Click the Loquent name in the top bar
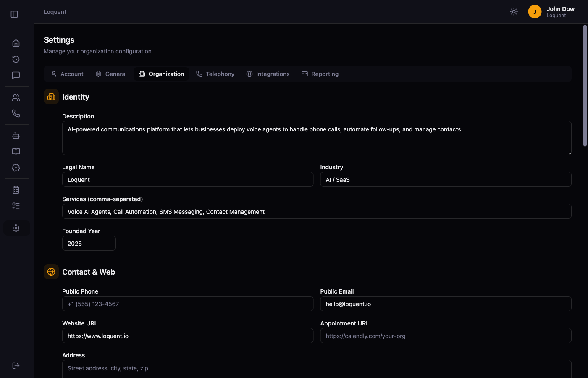The image size is (588, 378). 55,11
